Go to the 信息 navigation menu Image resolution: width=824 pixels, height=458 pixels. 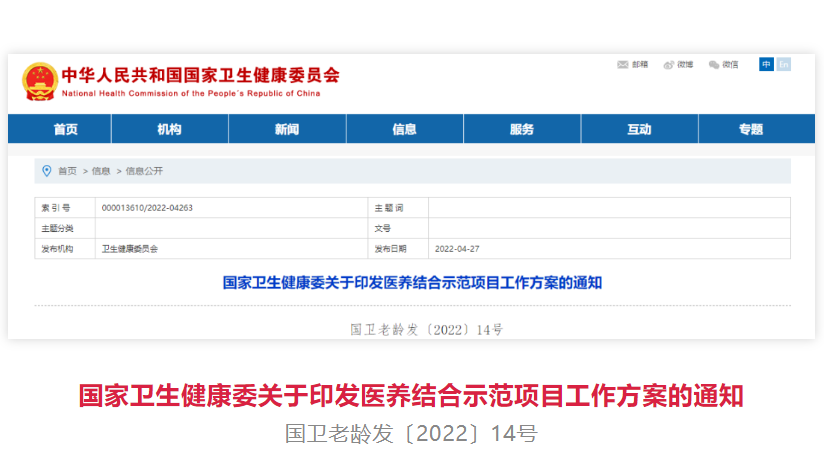(404, 130)
